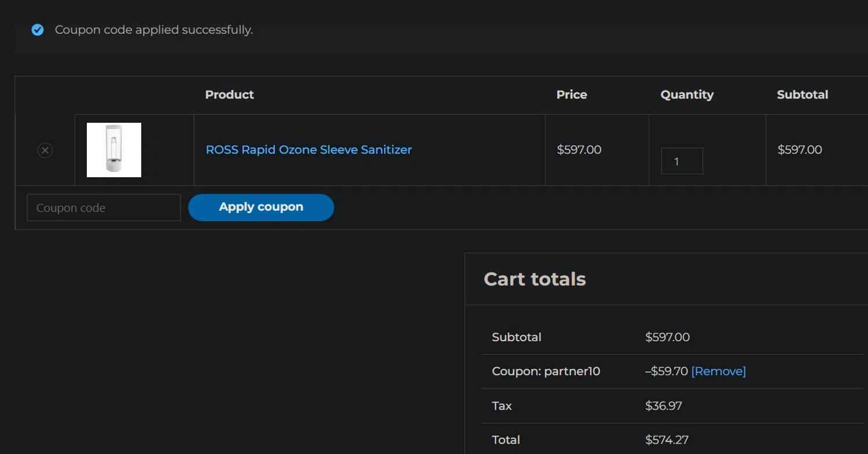This screenshot has width=868, height=454.
Task: Click the coupon applied successfully message
Action: click(154, 30)
